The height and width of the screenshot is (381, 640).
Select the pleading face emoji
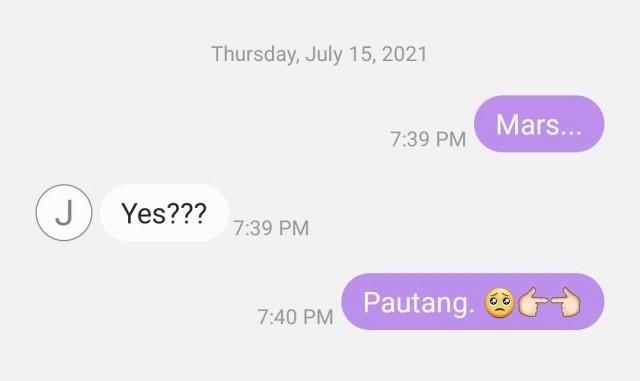(x=500, y=303)
